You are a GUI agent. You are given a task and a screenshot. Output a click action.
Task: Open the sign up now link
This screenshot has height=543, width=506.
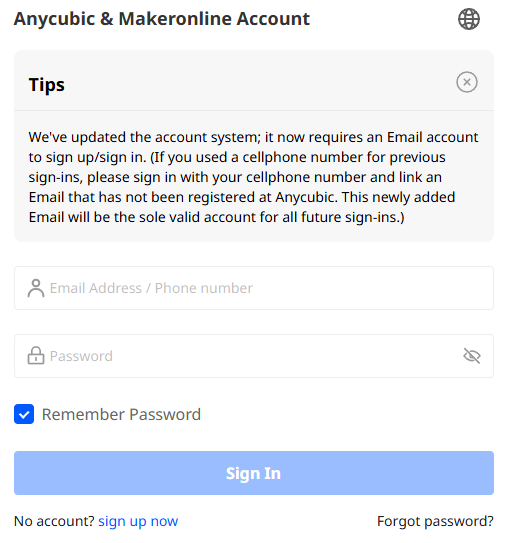pyautogui.click(x=138, y=521)
